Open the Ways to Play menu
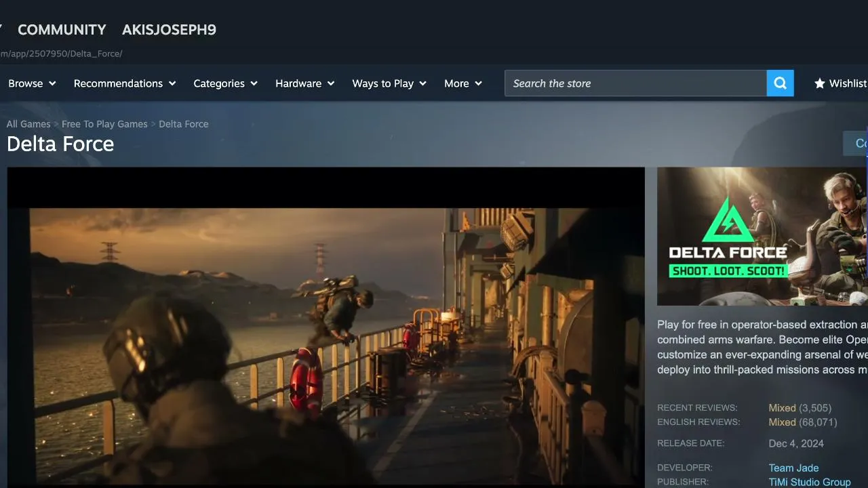 [x=389, y=83]
